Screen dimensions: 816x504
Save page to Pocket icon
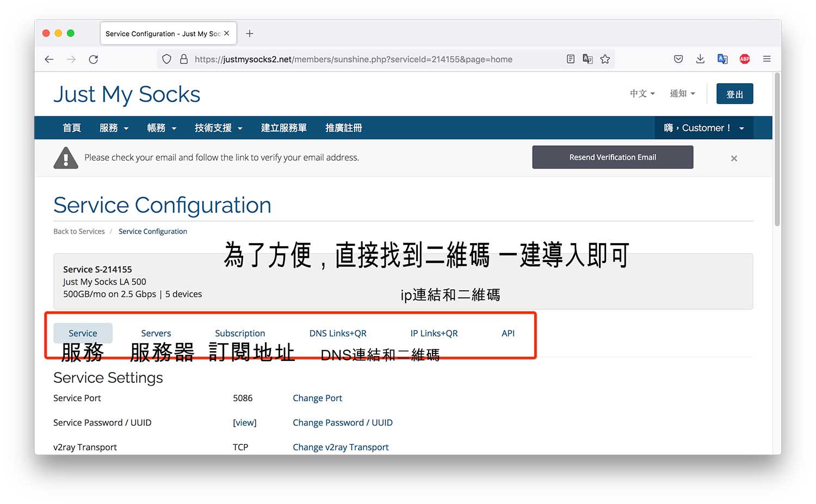point(678,59)
